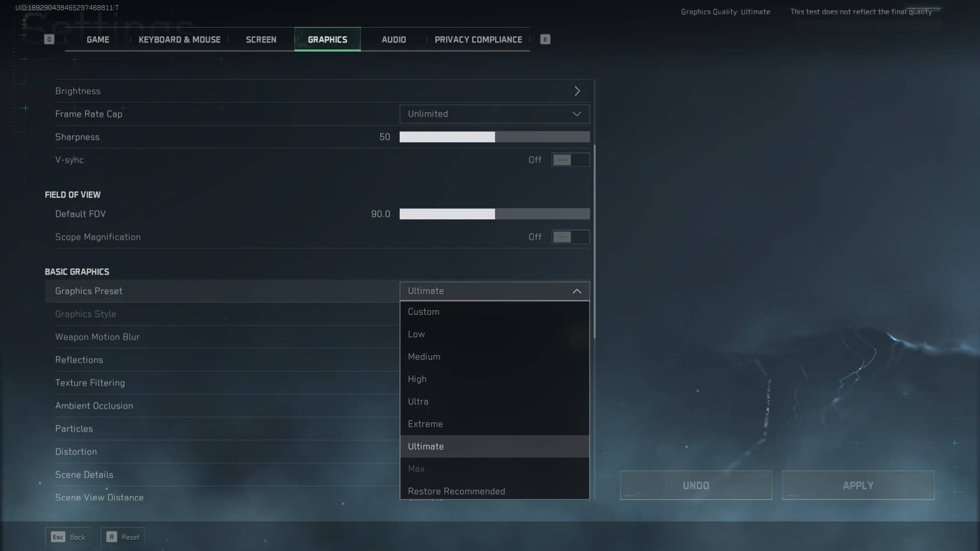Click the Back button

click(x=68, y=537)
